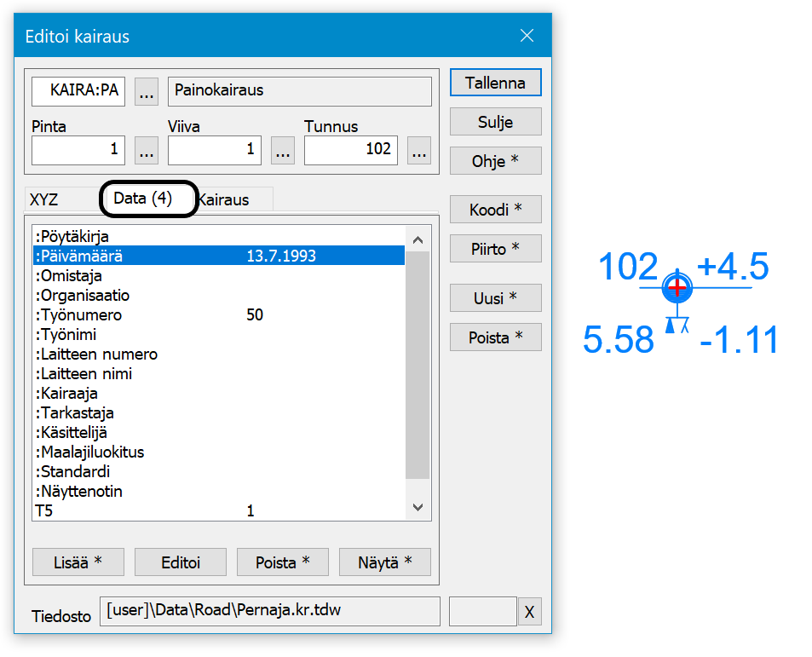This screenshot has width=812, height=657.
Task: Click the Tunnus input field with 102
Action: tap(350, 150)
